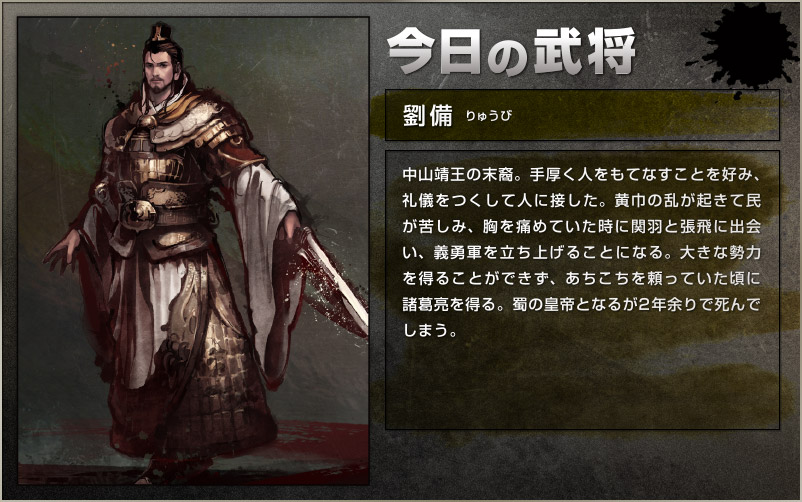Click the 今日の武将 title heading

(511, 51)
